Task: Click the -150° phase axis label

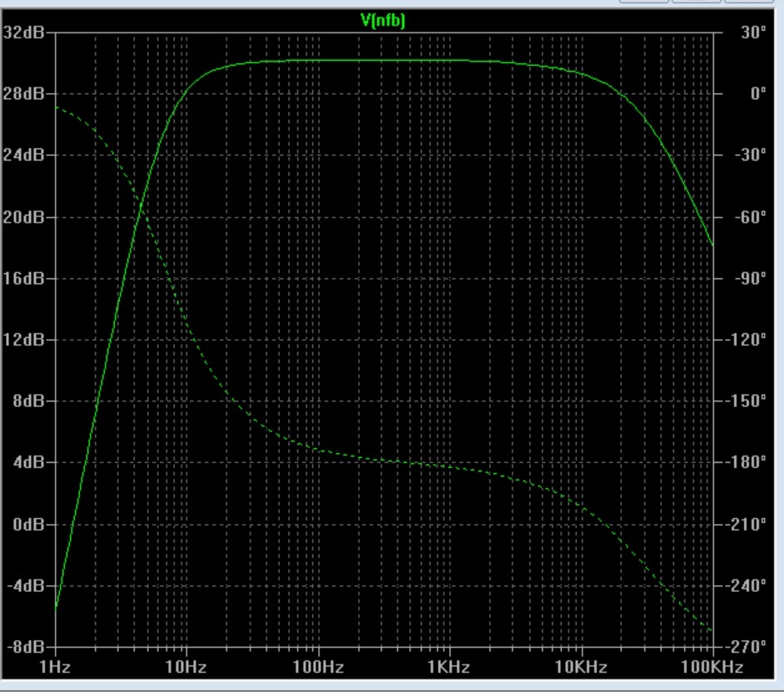Action: [746, 401]
